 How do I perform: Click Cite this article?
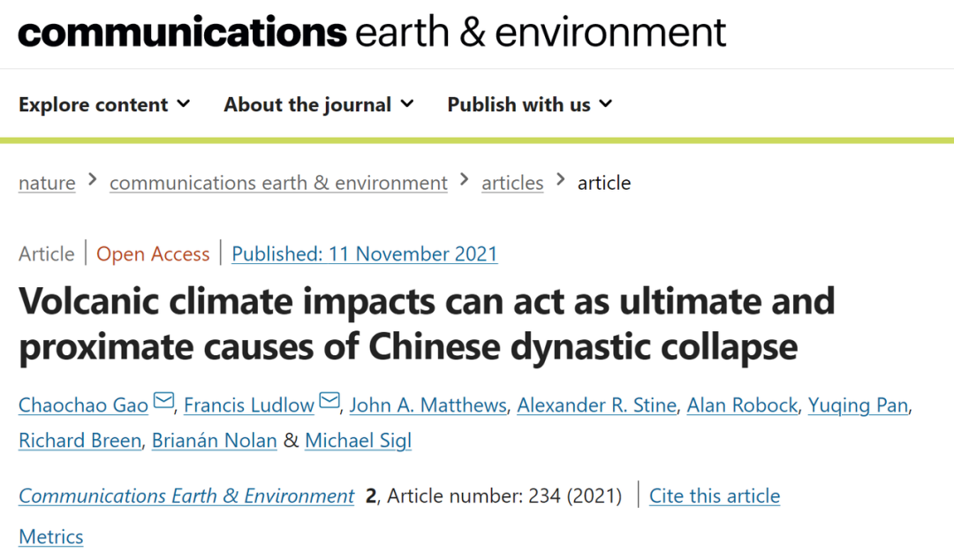coord(715,496)
